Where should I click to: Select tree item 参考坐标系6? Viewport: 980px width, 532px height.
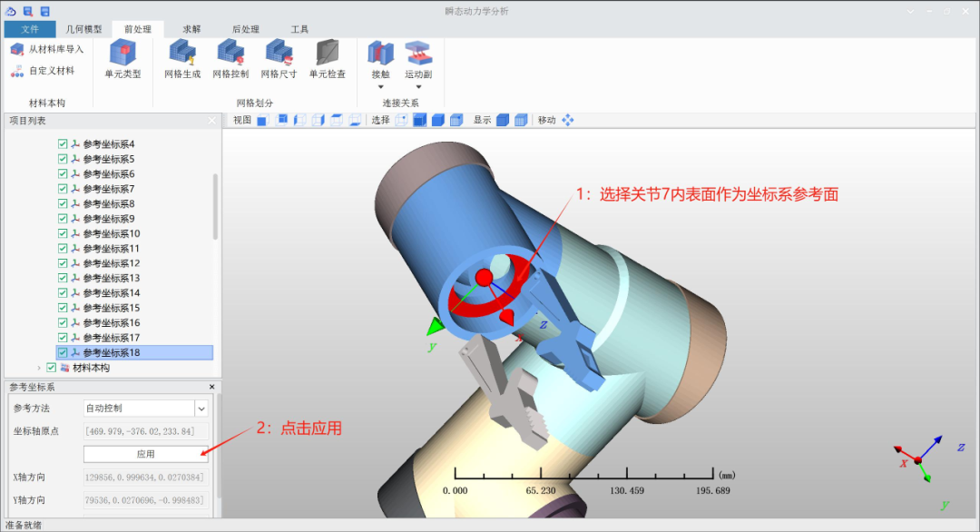[109, 173]
